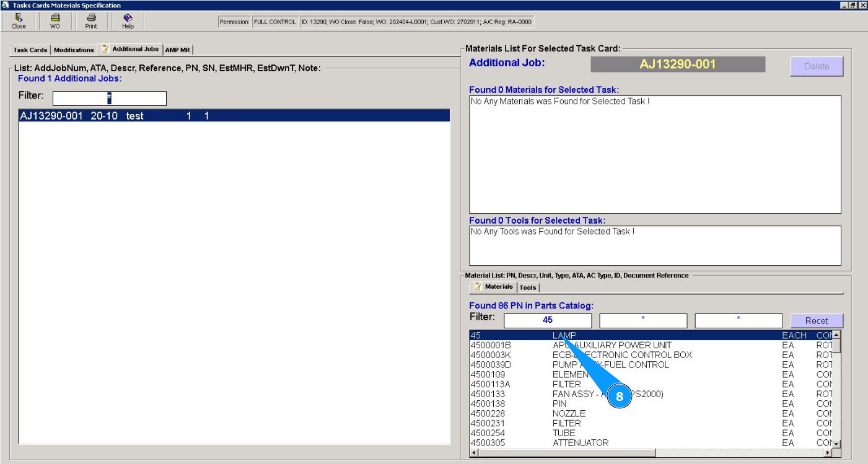Select part number 4500001B row
This screenshot has height=464, width=868.
651,345
